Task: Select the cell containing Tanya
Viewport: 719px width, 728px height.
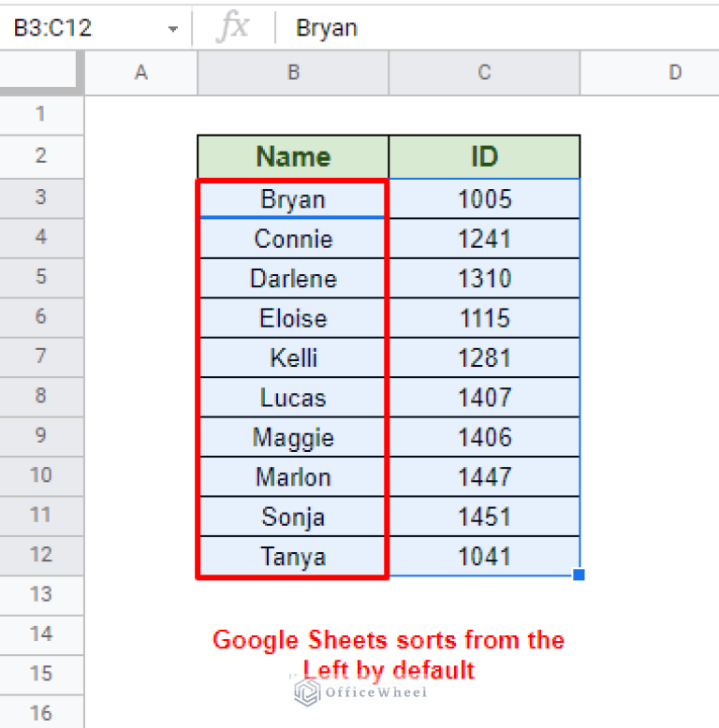Action: click(293, 557)
